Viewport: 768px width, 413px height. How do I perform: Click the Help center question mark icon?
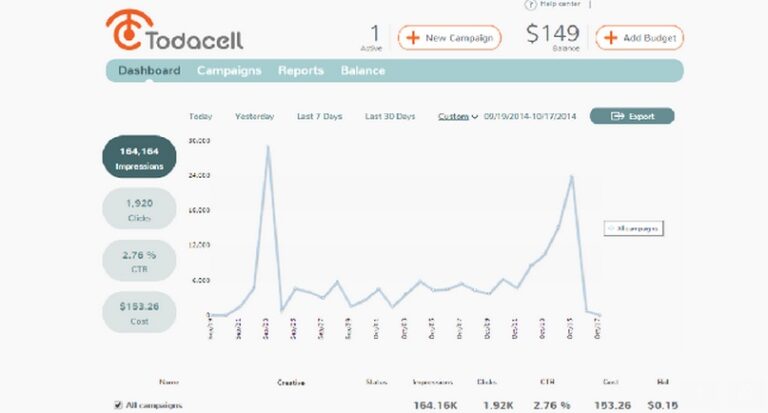pos(530,4)
